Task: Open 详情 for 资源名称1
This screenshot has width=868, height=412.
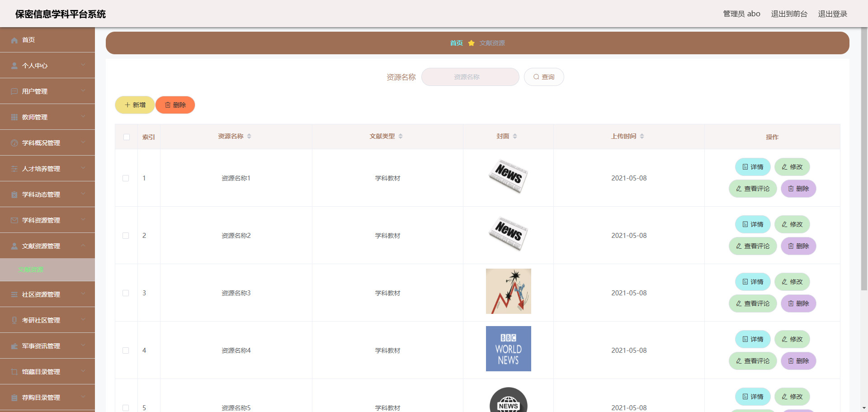Action: [x=753, y=167]
